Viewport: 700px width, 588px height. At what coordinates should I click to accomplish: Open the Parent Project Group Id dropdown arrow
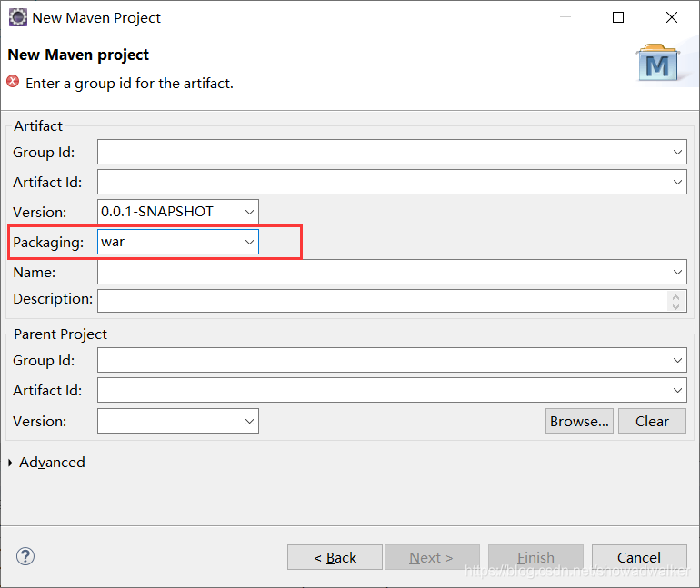point(677,360)
